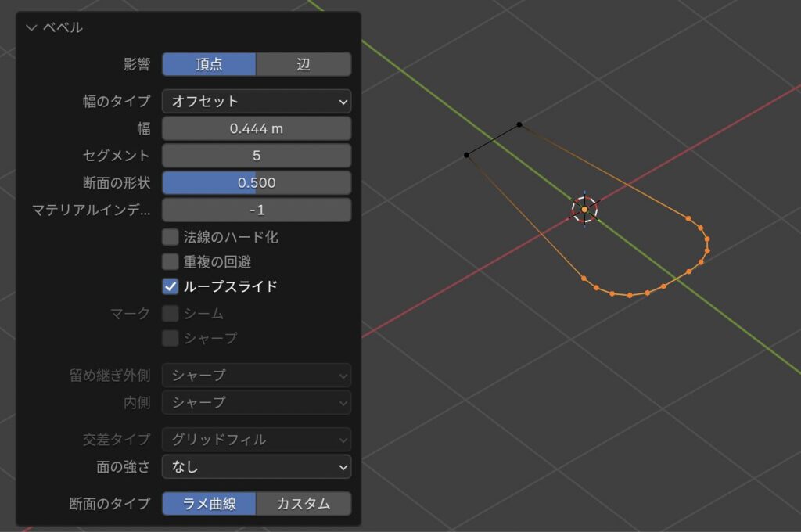Open the 内側 miter dropdown
Screen dimensions: 801x532
256,402
